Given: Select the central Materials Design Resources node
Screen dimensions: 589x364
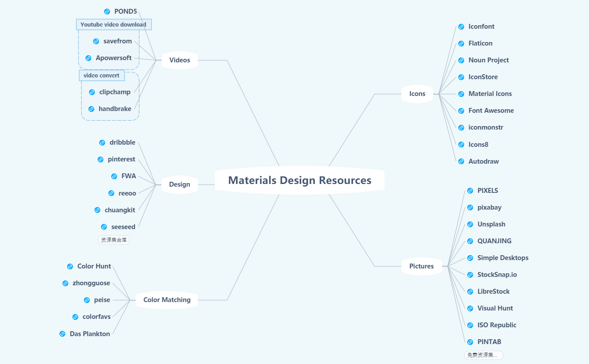Looking at the screenshot, I should click(300, 180).
